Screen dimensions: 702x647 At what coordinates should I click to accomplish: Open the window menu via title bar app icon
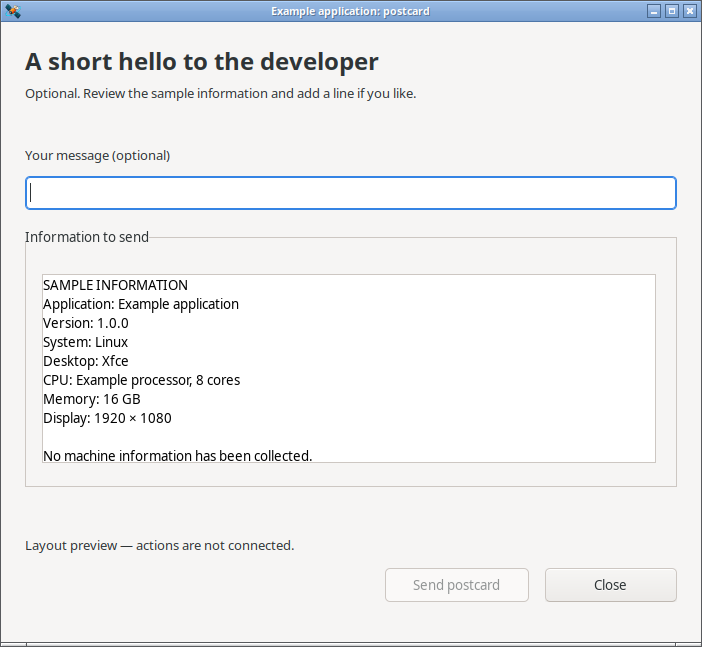[x=13, y=11]
